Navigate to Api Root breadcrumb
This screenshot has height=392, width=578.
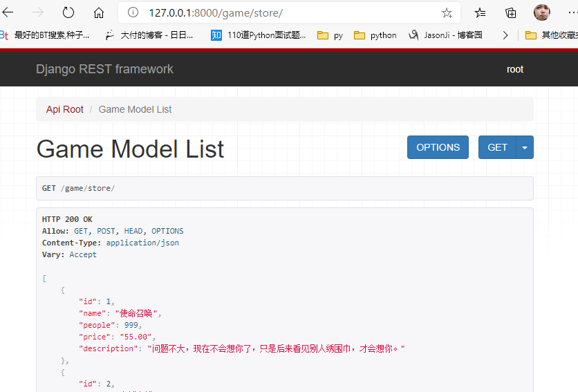[x=65, y=109]
